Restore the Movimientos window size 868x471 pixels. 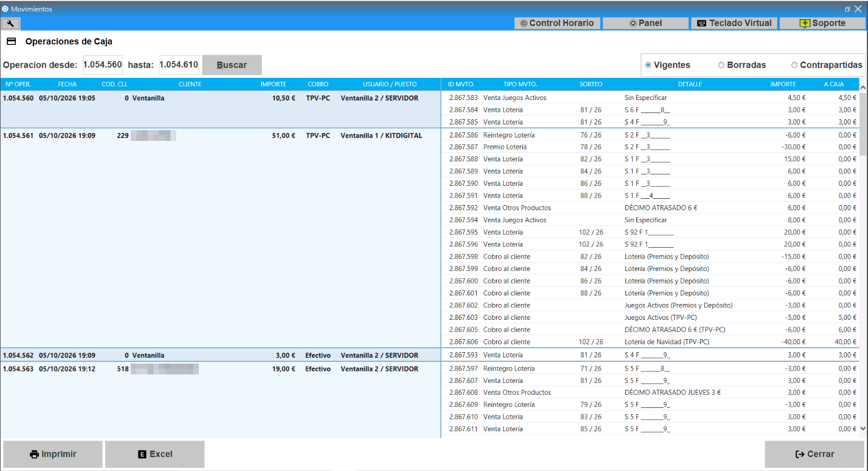pos(847,9)
